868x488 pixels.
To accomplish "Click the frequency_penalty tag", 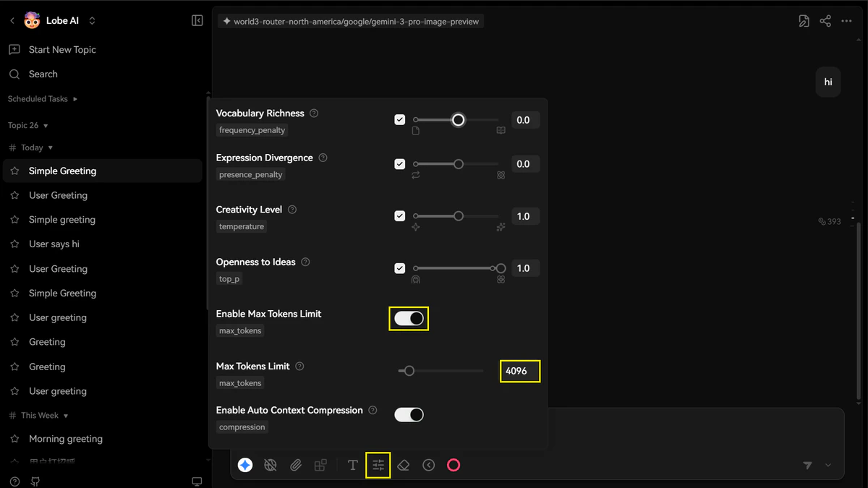I will pos(252,130).
